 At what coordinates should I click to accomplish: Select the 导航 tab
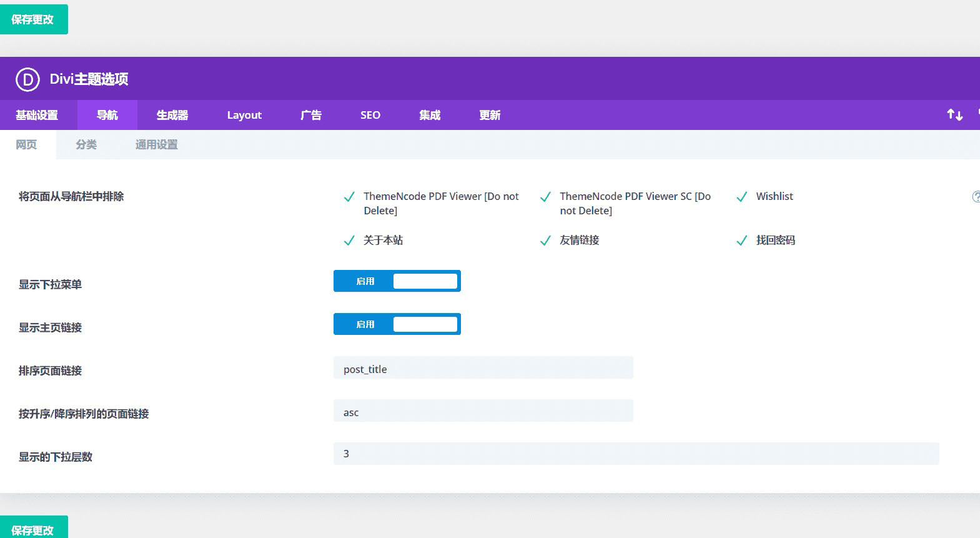107,115
